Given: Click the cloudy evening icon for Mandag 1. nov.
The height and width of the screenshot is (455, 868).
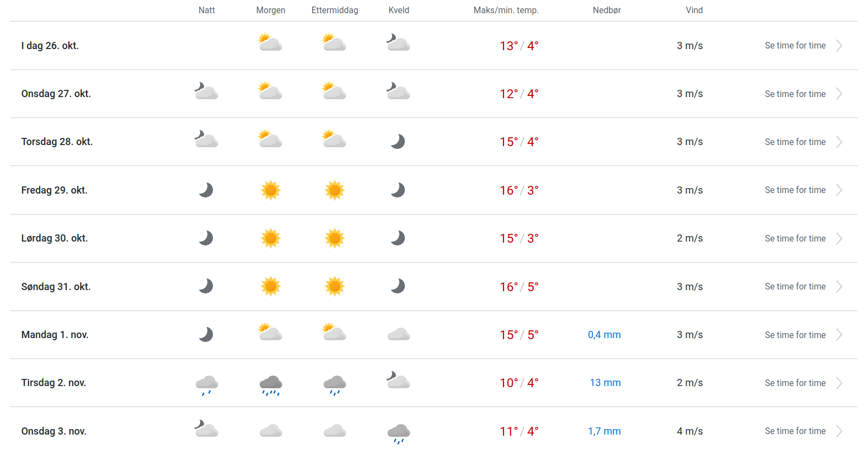Looking at the screenshot, I should tap(398, 334).
